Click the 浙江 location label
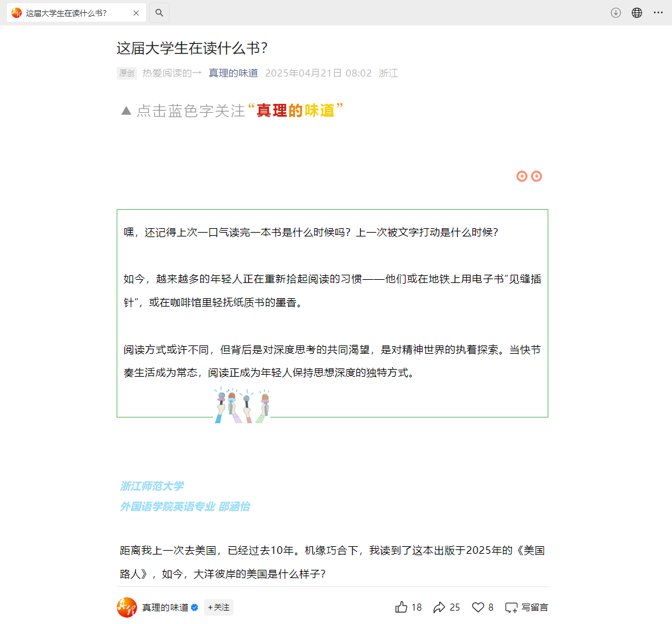672x624 pixels. 388,73
